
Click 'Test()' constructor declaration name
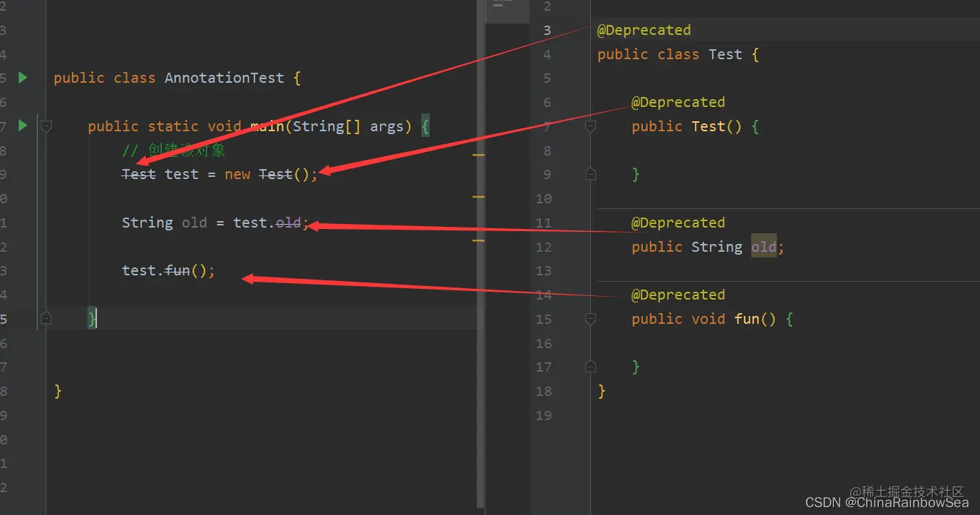coord(717,126)
